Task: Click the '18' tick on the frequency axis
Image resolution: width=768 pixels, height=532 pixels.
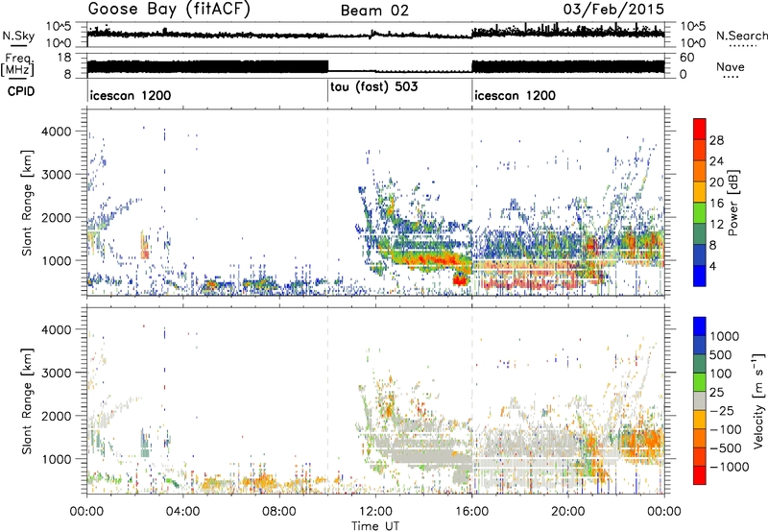Action: (65, 58)
